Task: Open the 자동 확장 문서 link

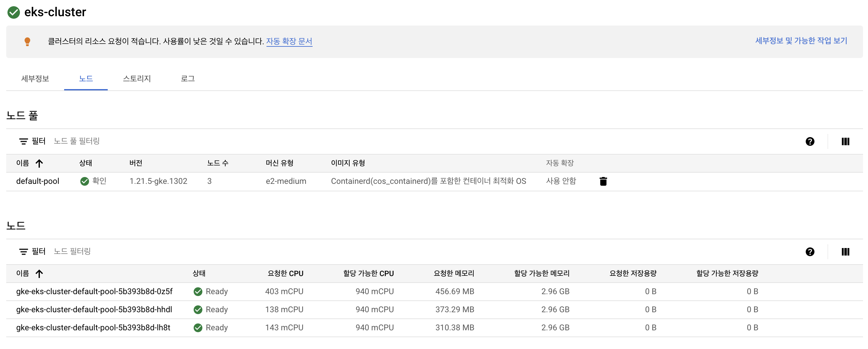Action: (x=289, y=41)
